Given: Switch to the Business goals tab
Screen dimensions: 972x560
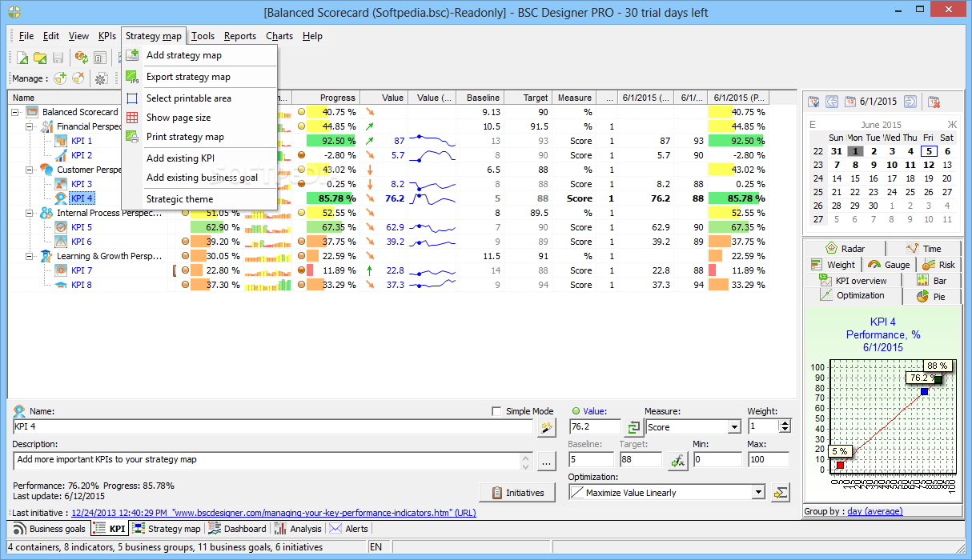Looking at the screenshot, I should tap(50, 529).
